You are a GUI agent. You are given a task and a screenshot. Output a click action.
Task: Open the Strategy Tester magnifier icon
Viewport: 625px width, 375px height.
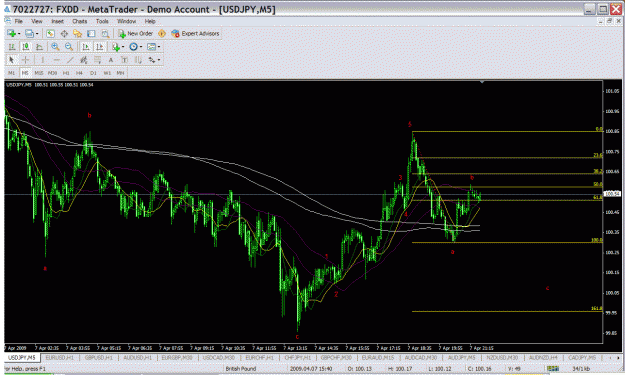pos(105,33)
